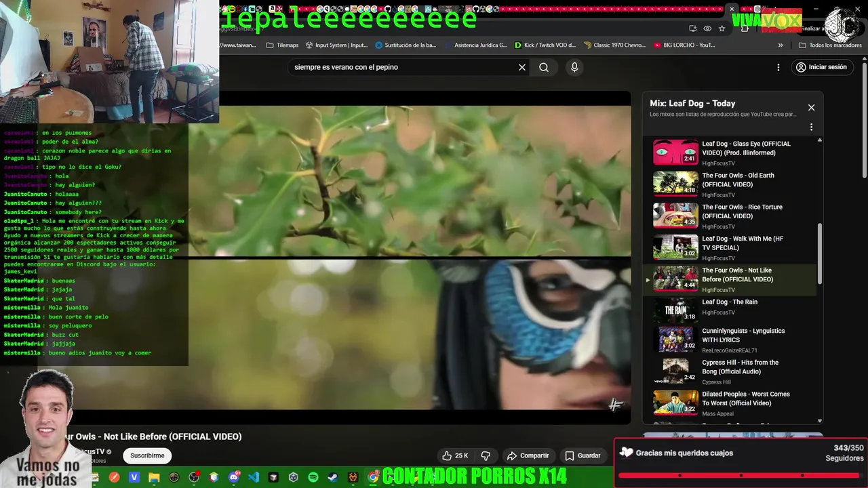
Task: Click the Mix: Leaf Dog - Today heading
Action: 692,103
